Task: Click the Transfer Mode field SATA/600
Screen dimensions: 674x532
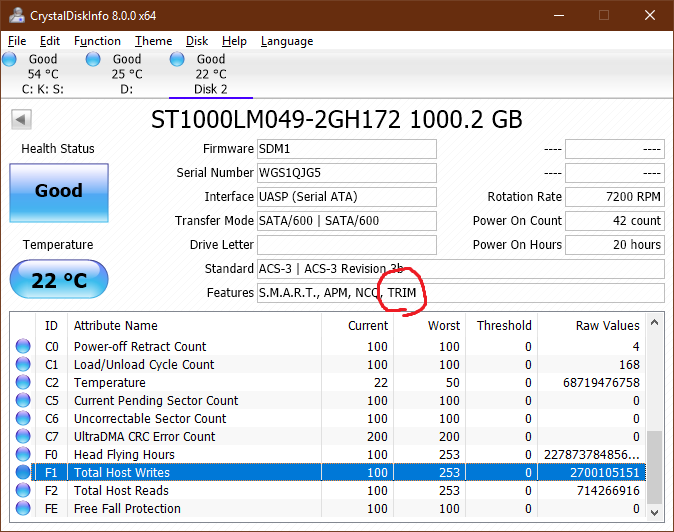Action: (x=346, y=221)
